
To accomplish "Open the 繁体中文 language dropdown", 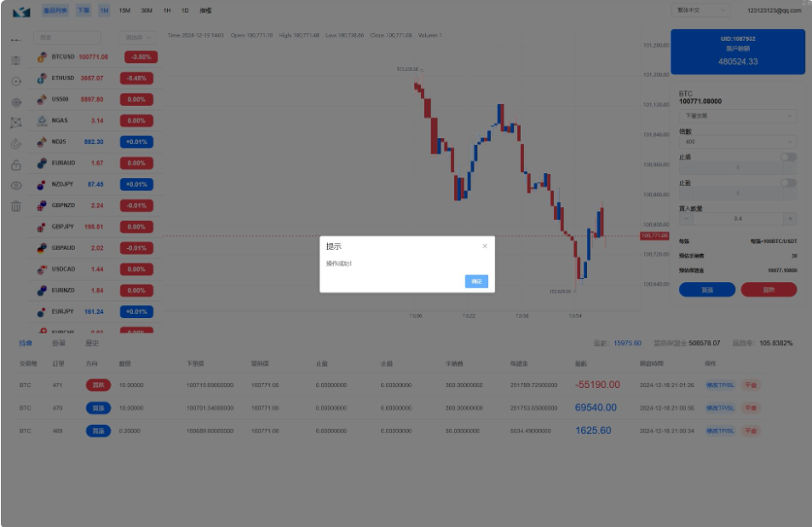I will (700, 10).
